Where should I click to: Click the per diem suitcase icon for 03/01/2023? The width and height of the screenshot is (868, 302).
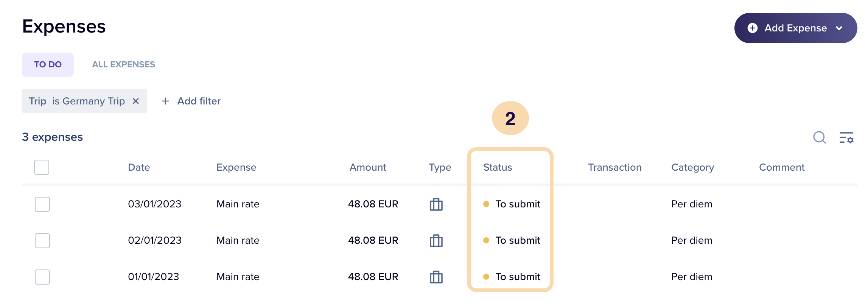click(x=436, y=204)
